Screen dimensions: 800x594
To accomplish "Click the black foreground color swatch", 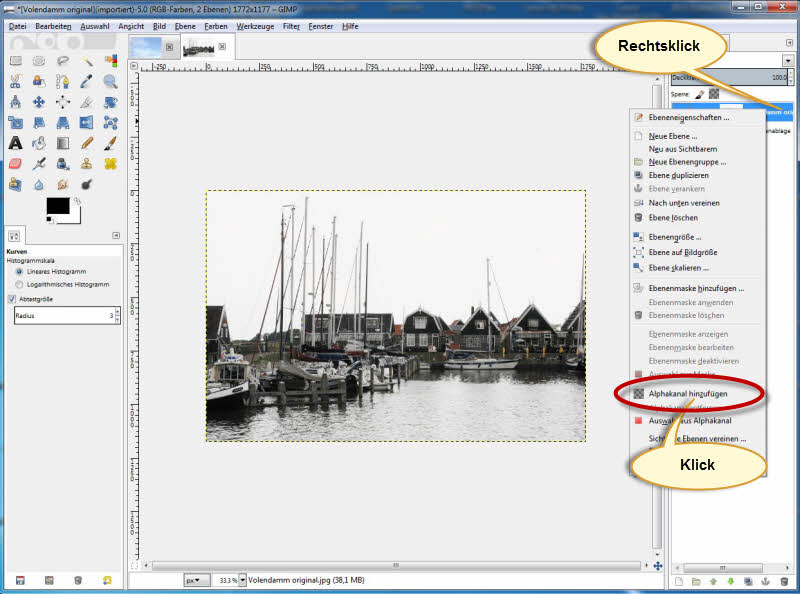I will (x=58, y=205).
